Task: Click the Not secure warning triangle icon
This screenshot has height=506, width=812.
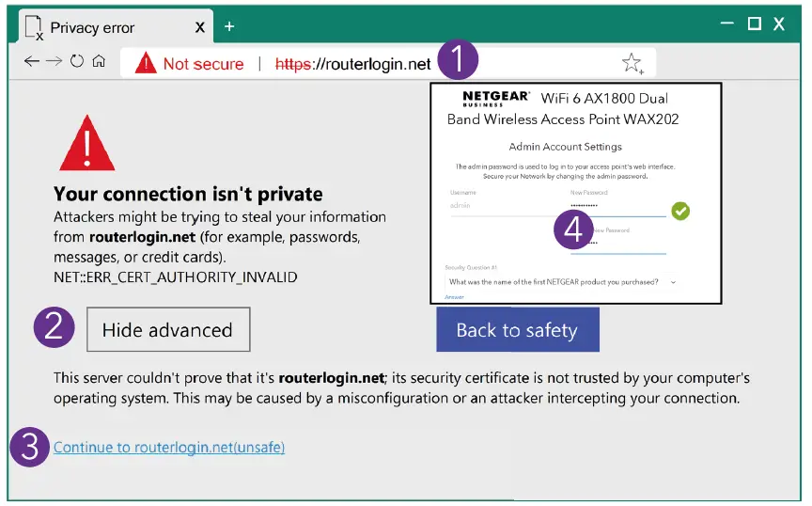Action: click(x=146, y=63)
